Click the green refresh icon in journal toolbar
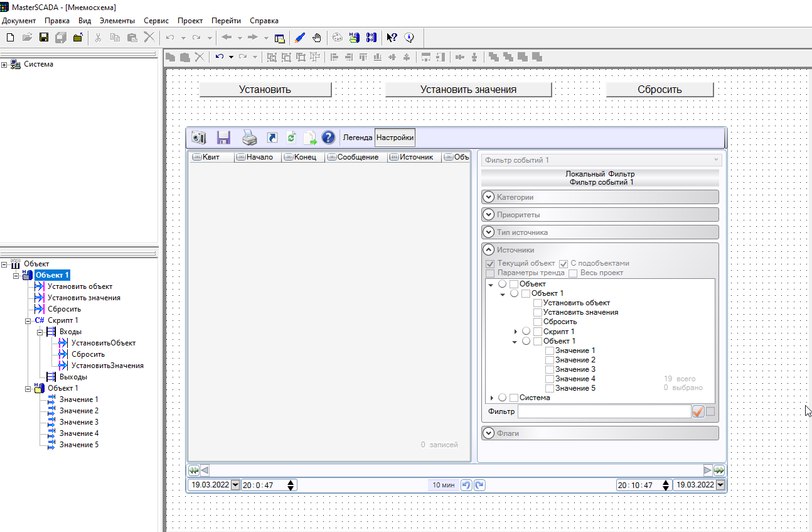This screenshot has width=812, height=532. 291,137
